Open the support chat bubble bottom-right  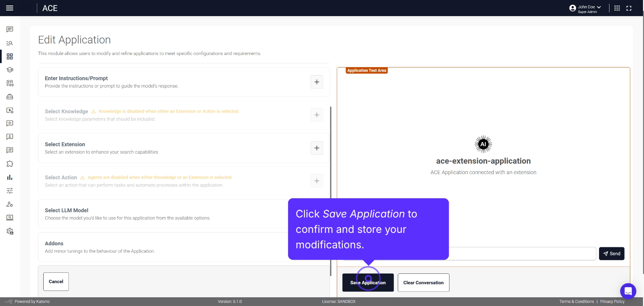point(629,291)
